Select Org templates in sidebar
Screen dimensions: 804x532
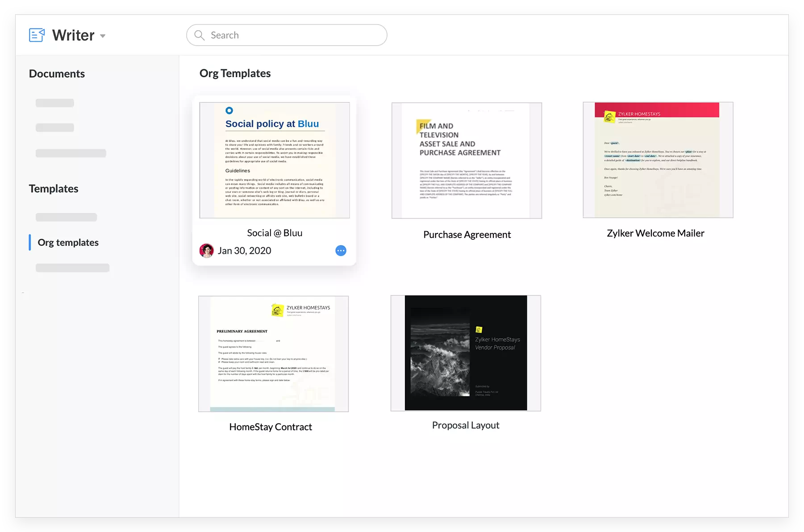(68, 242)
